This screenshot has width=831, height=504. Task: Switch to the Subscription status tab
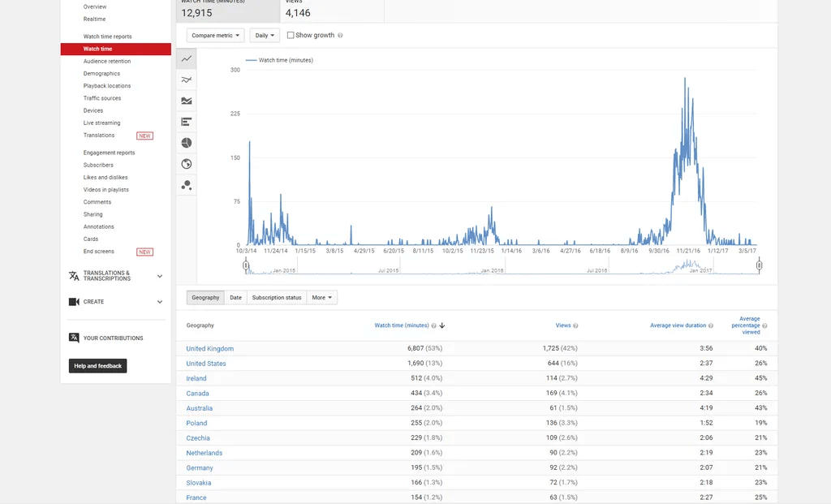(276, 298)
